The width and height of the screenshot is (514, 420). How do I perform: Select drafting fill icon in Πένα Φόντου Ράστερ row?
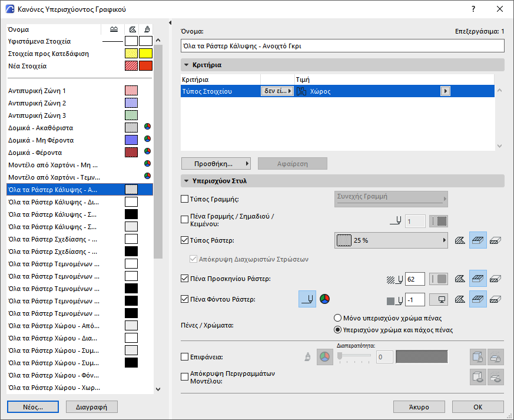click(x=495, y=299)
